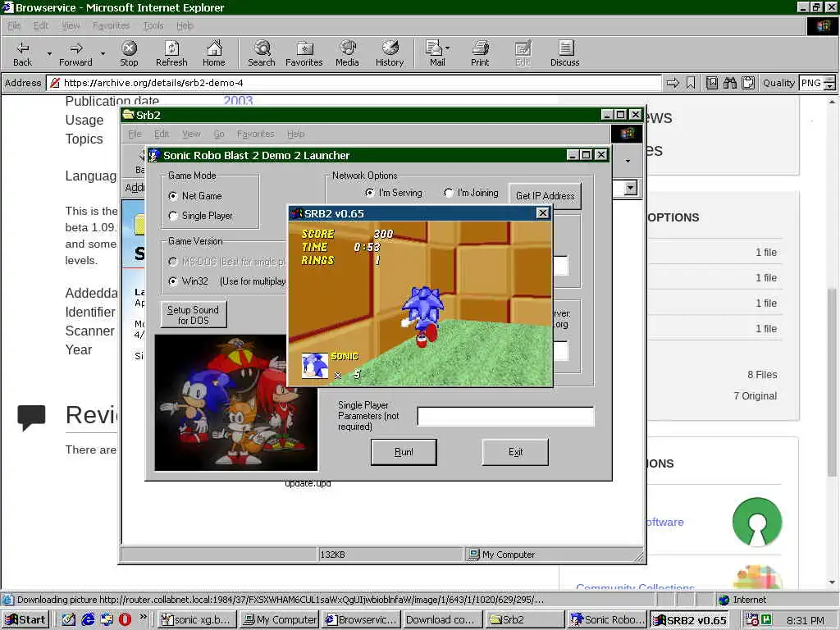Switch to Sonic Robo... taskbar button

(x=607, y=619)
